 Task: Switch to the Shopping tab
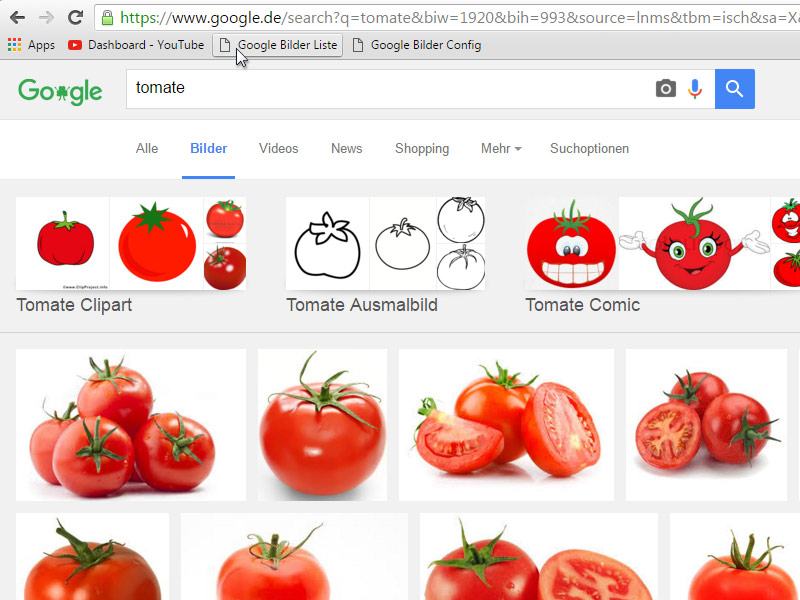coord(422,148)
